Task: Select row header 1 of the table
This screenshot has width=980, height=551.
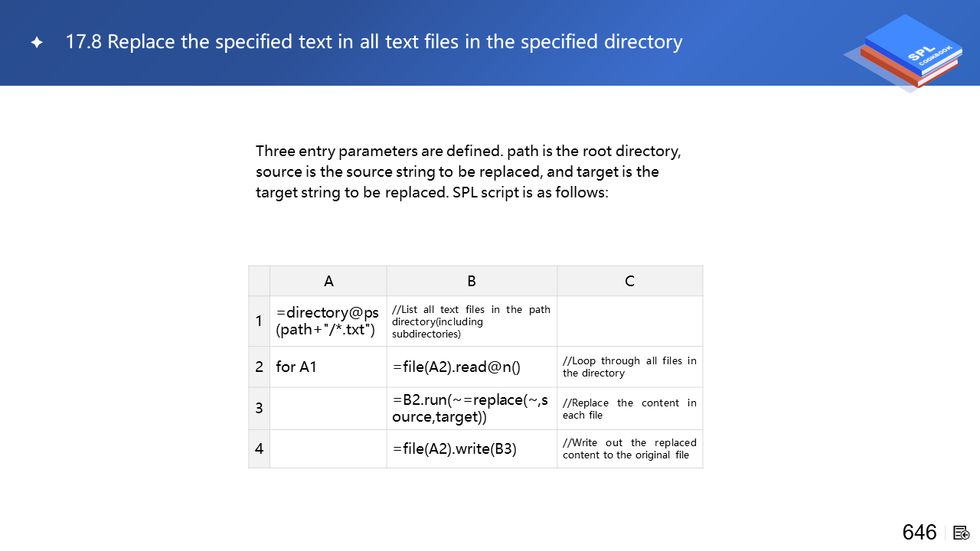Action: tap(260, 321)
